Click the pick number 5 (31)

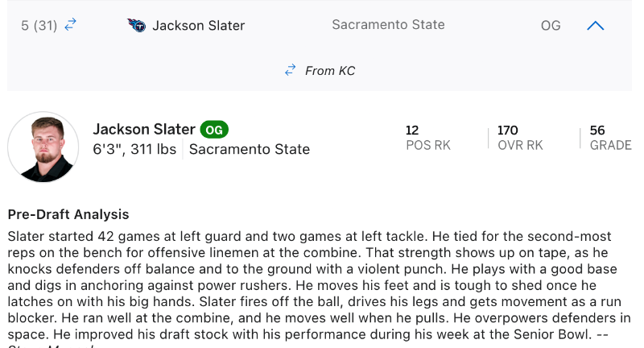click(39, 26)
